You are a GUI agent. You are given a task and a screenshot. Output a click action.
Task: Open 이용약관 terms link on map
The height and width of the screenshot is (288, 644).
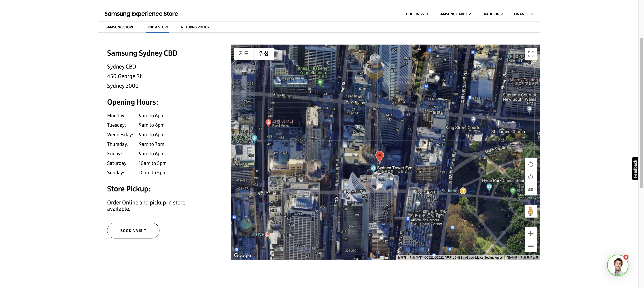pyautogui.click(x=511, y=257)
